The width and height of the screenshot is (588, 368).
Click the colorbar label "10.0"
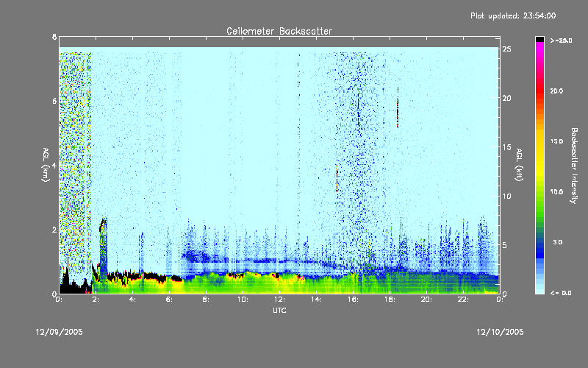(556, 192)
